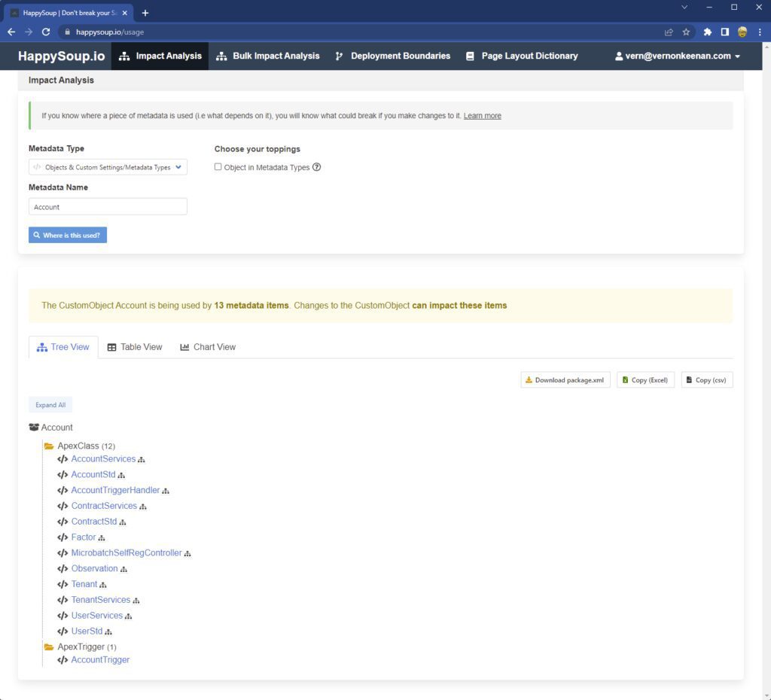Collapse the ApexClass folder
This screenshot has width=771, height=700.
coord(49,446)
